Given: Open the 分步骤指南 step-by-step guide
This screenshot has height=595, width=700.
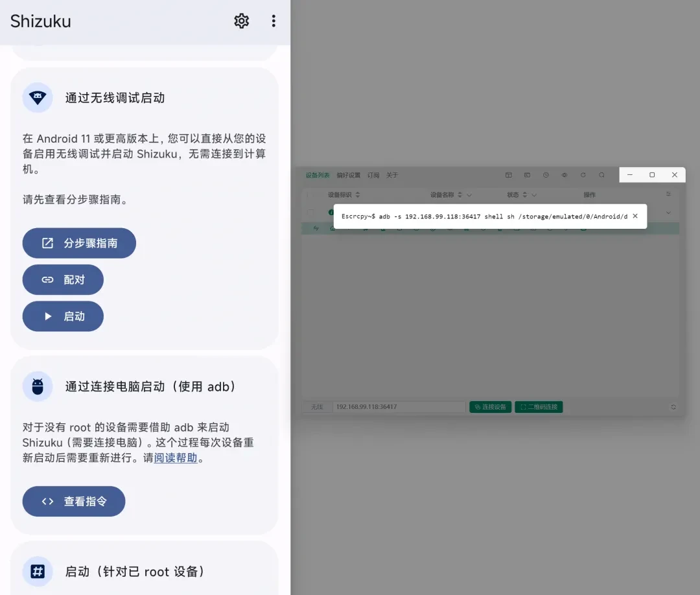Looking at the screenshot, I should coord(79,243).
